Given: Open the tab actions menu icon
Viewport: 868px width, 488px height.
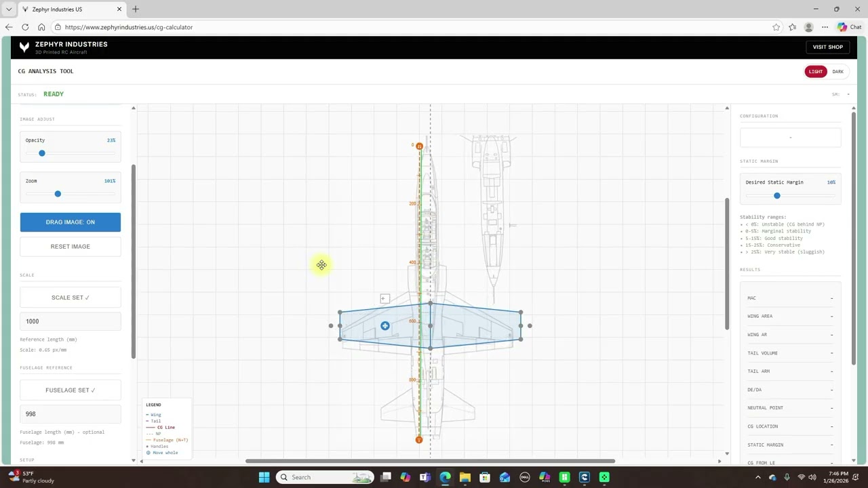Looking at the screenshot, I should pyautogui.click(x=9, y=9).
